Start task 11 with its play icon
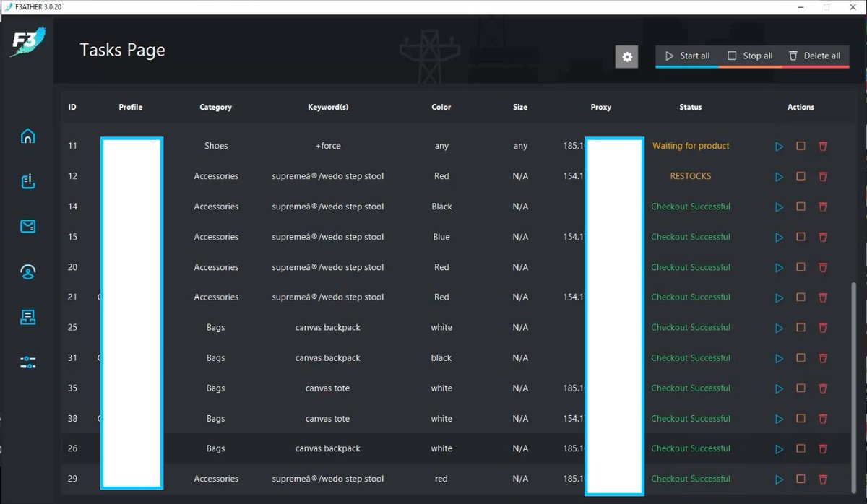This screenshot has height=504, width=867. pos(779,147)
